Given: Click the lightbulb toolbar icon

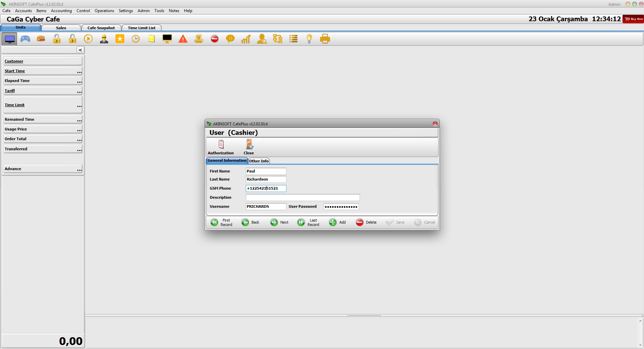Looking at the screenshot, I should coord(309,39).
